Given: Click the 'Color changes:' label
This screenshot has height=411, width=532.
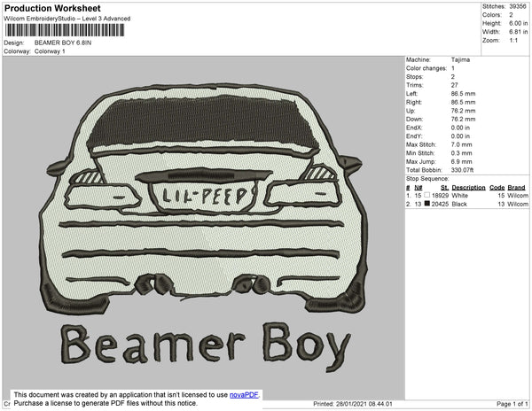Looking at the screenshot, I should click(426, 68).
